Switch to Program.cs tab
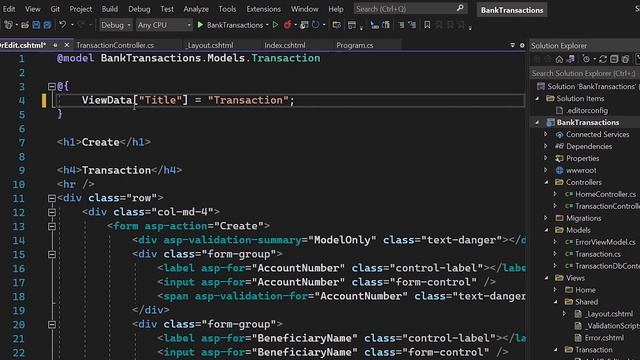 click(355, 45)
